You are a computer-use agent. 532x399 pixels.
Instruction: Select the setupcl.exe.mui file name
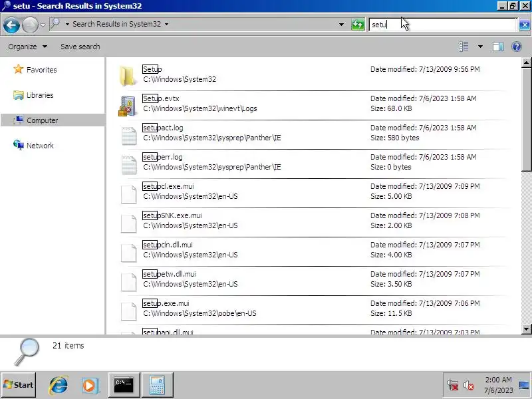(x=168, y=186)
